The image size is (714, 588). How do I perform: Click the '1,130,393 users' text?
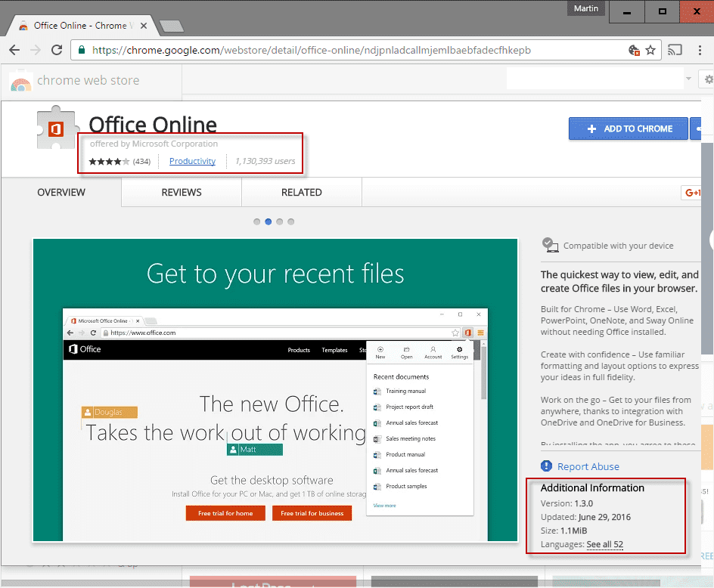click(265, 161)
